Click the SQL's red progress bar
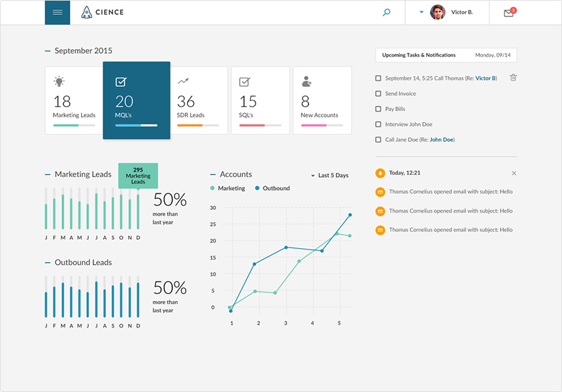Screen dimensions: 562x392 252,125
